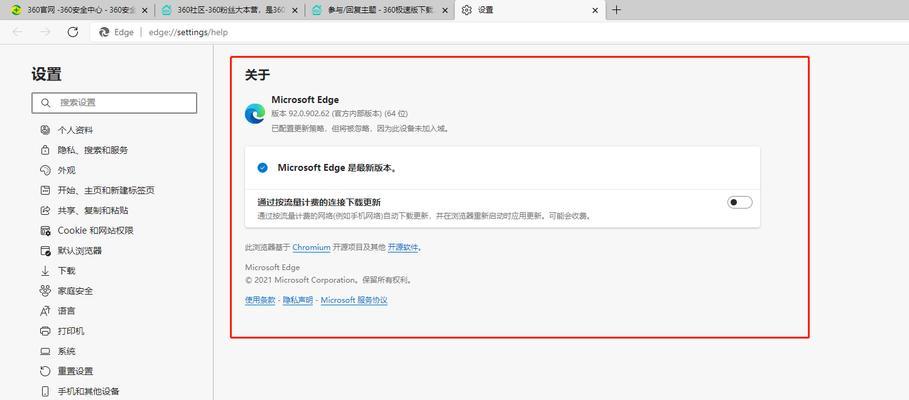Click the download arrow icon beside 下载
This screenshot has width=909, height=400.
(x=45, y=271)
